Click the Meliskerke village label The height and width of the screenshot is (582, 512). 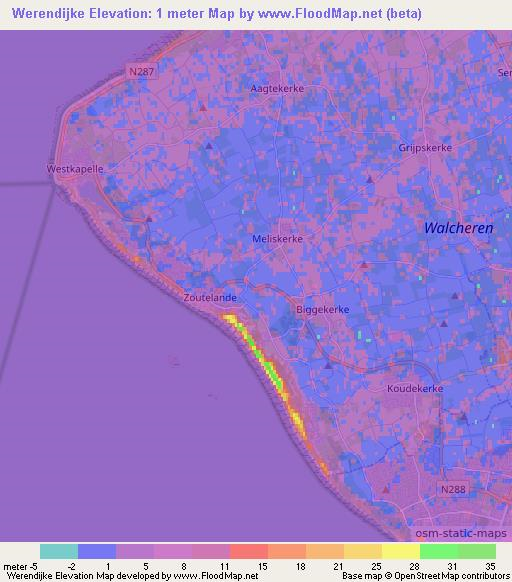(277, 239)
